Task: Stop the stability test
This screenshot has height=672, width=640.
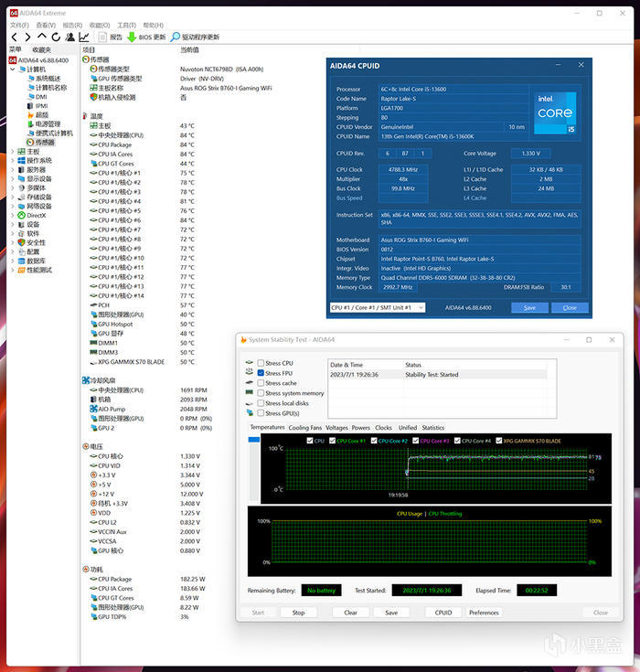Action: pyautogui.click(x=298, y=613)
